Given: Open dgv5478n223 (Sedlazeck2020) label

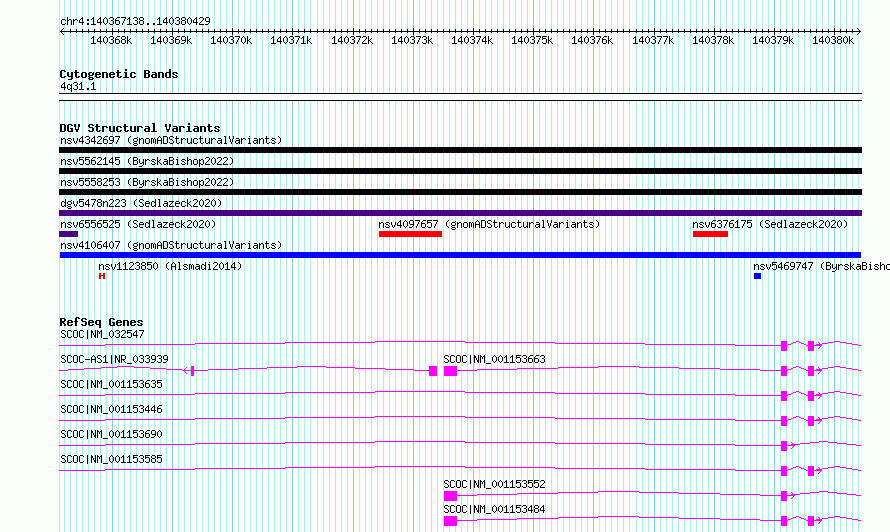Looking at the screenshot, I should pos(141,203).
